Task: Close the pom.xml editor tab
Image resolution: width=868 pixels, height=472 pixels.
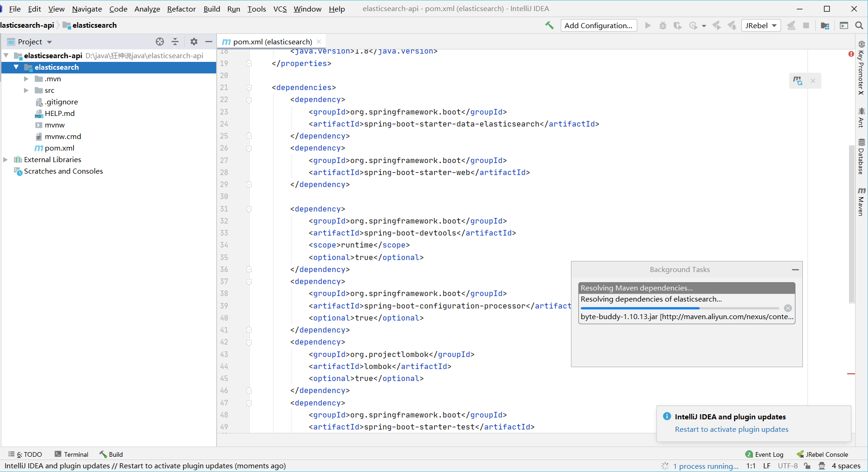Action: (319, 42)
